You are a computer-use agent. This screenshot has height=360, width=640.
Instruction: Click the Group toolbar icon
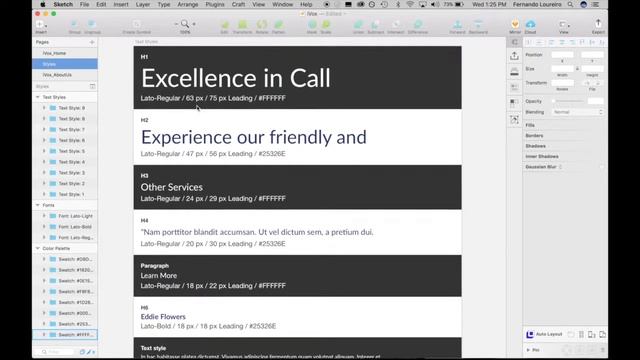74,25
